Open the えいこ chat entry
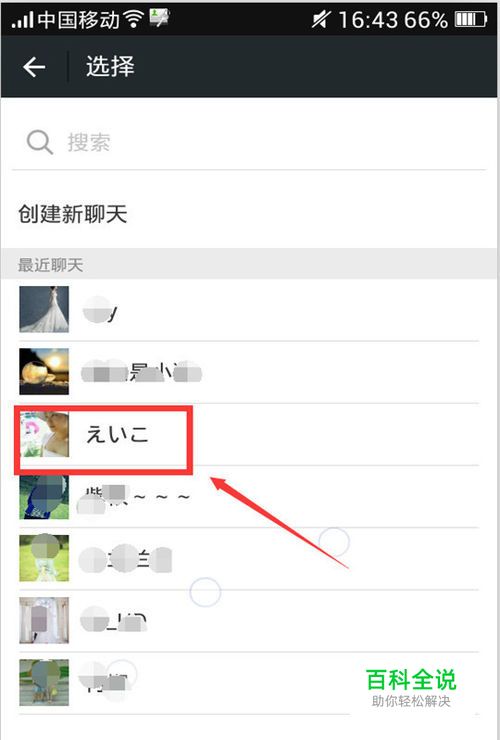The image size is (500, 740). coord(249,434)
